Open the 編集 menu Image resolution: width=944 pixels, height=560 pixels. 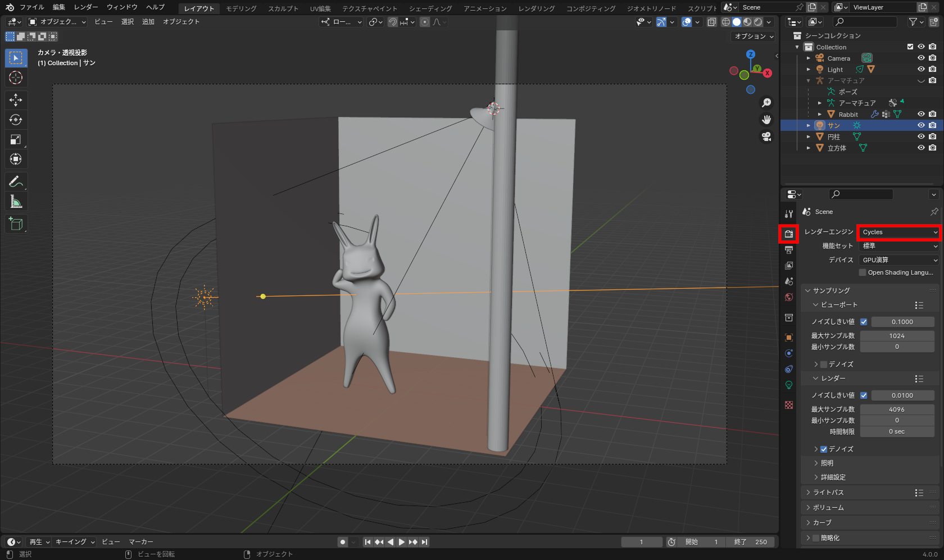59,7
